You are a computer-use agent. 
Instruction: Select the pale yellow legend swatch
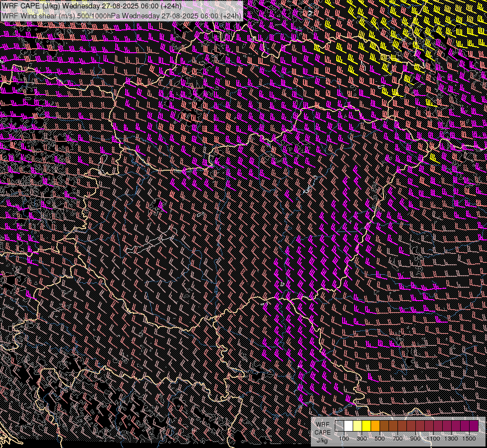(x=358, y=426)
